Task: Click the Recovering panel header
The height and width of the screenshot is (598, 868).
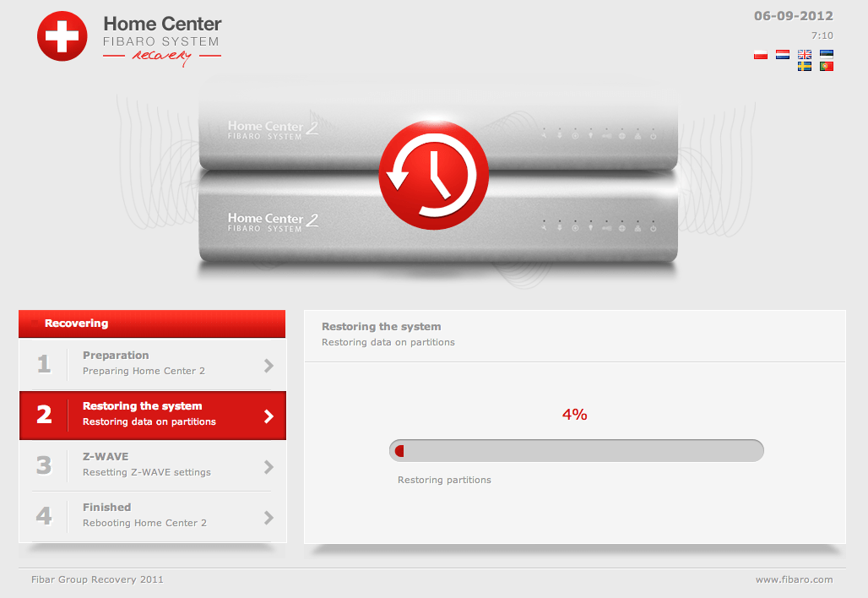Action: [x=152, y=324]
